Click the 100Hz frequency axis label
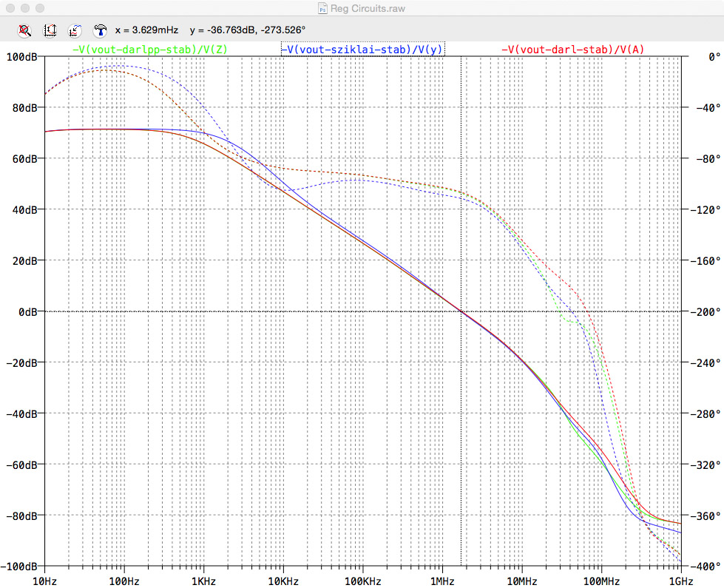This screenshot has width=724, height=588. click(x=124, y=581)
